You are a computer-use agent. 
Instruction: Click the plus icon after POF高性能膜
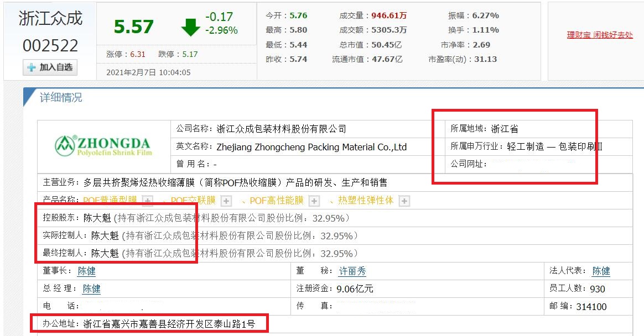coord(314,200)
